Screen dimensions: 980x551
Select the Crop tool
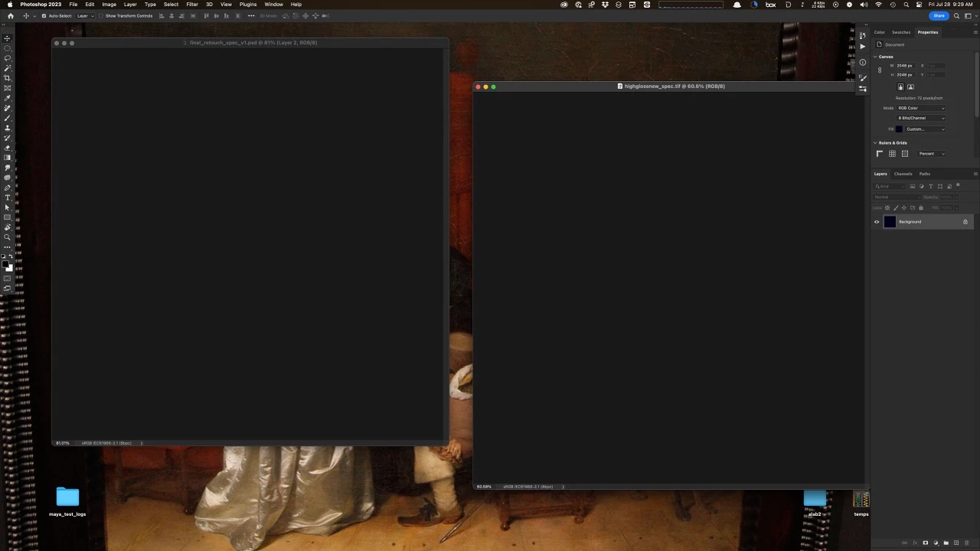pos(8,78)
